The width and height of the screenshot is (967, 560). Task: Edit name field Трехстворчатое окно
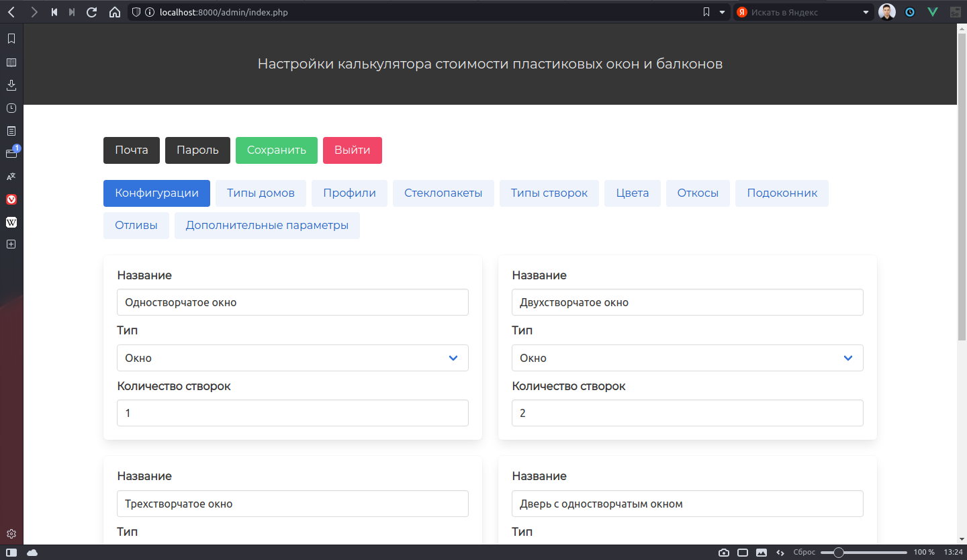293,504
